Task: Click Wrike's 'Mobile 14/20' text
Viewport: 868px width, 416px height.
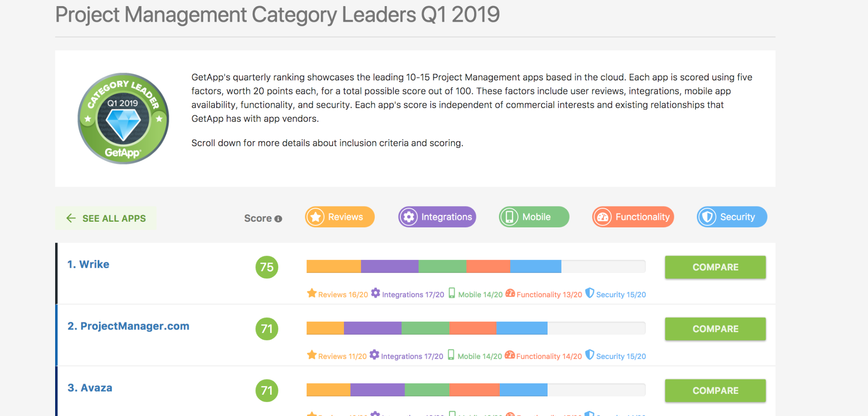Action: click(480, 295)
